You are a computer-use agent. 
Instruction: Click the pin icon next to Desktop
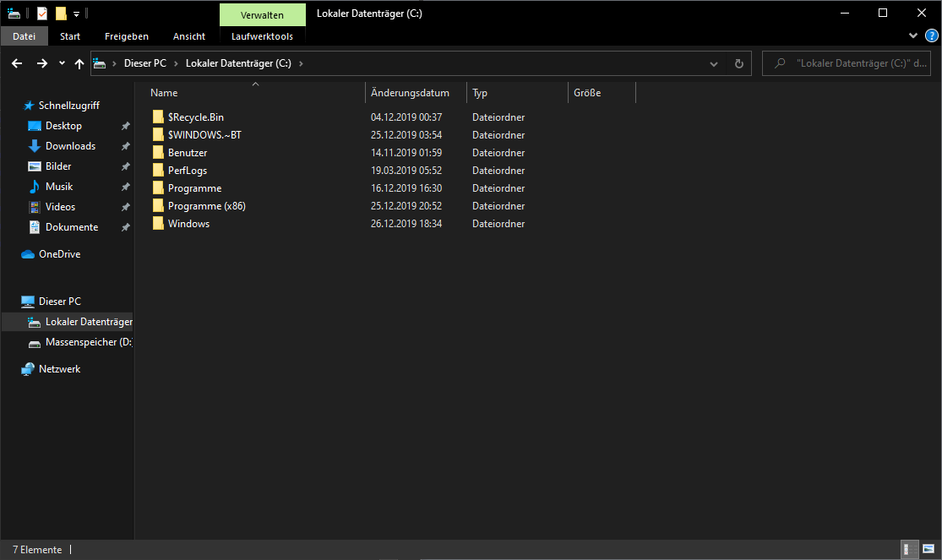click(126, 126)
